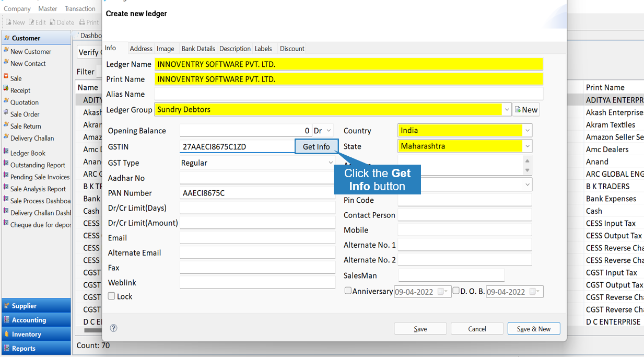Open the Ledger Book report
The height and width of the screenshot is (357, 644).
click(x=28, y=153)
